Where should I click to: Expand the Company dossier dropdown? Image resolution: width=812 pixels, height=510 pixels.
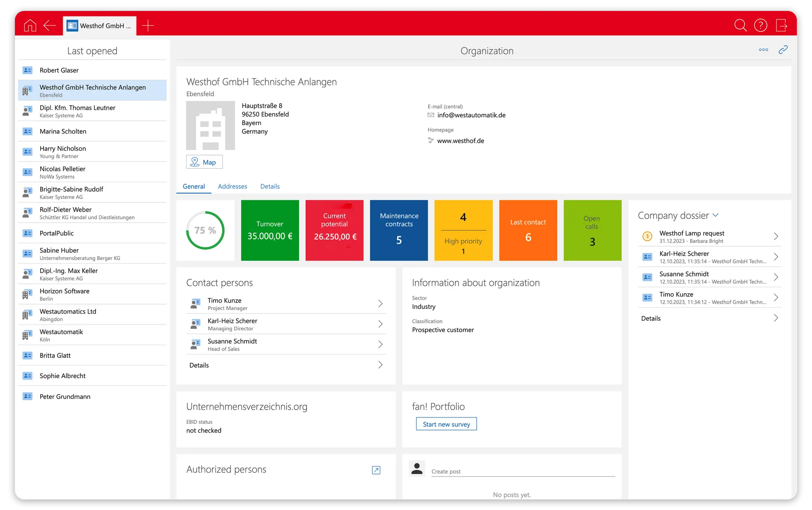[x=716, y=215]
